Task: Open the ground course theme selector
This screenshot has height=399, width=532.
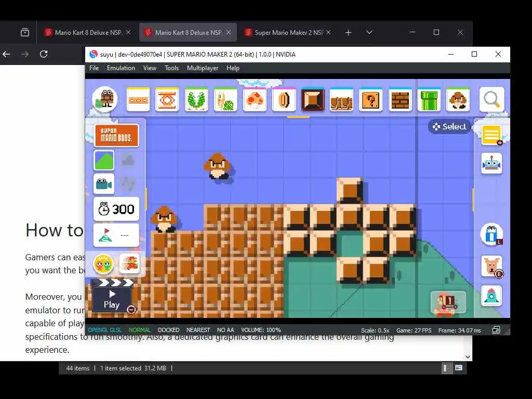Action: click(104, 160)
